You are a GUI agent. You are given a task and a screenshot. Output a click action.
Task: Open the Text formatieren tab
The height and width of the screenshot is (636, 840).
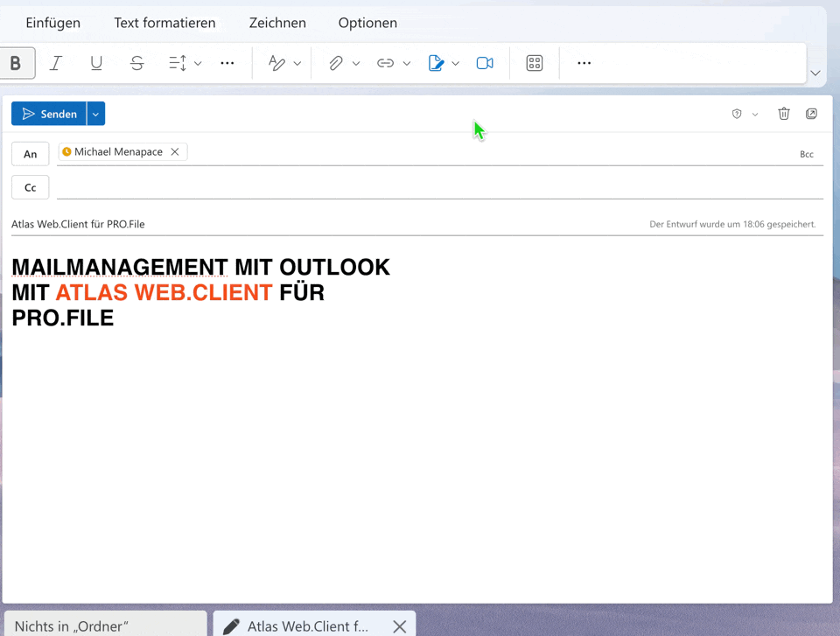pos(164,23)
